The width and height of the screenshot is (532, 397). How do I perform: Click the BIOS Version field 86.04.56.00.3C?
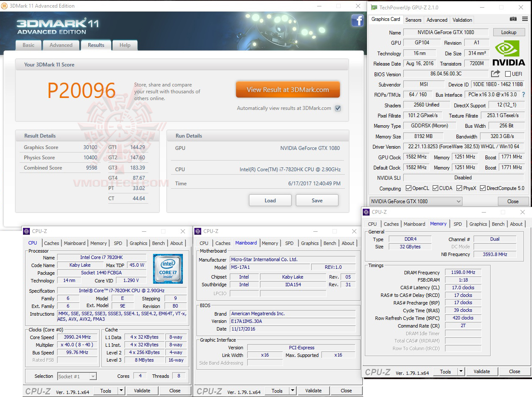click(x=445, y=74)
